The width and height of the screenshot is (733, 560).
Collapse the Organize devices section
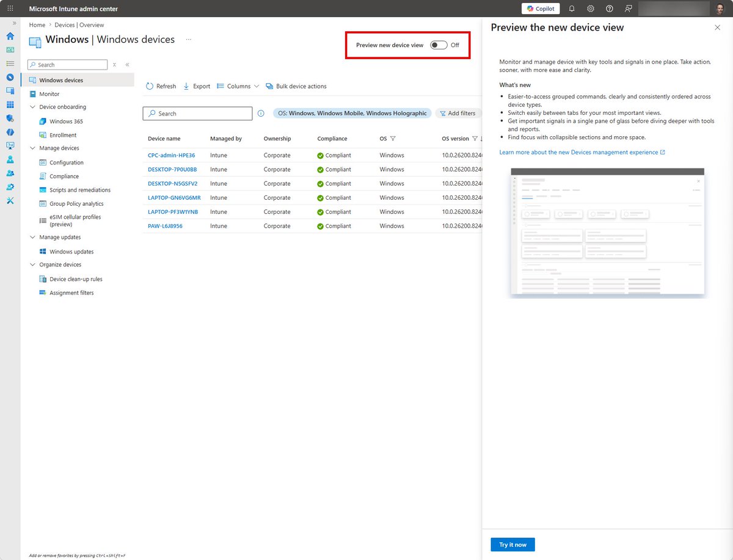pos(33,265)
